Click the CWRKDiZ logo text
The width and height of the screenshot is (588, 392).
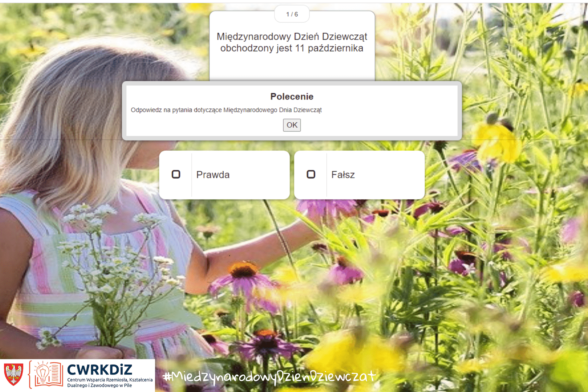click(100, 370)
